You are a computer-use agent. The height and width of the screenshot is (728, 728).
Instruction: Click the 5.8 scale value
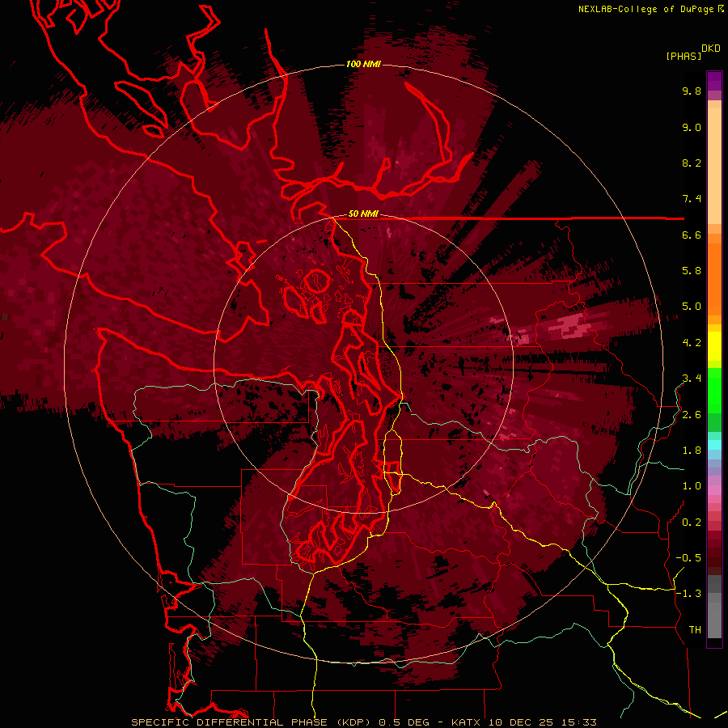[x=692, y=271]
